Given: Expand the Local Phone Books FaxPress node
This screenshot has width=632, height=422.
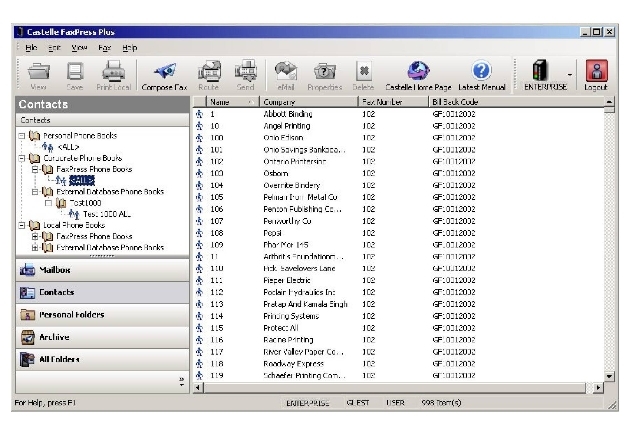Looking at the screenshot, I should (x=35, y=237).
